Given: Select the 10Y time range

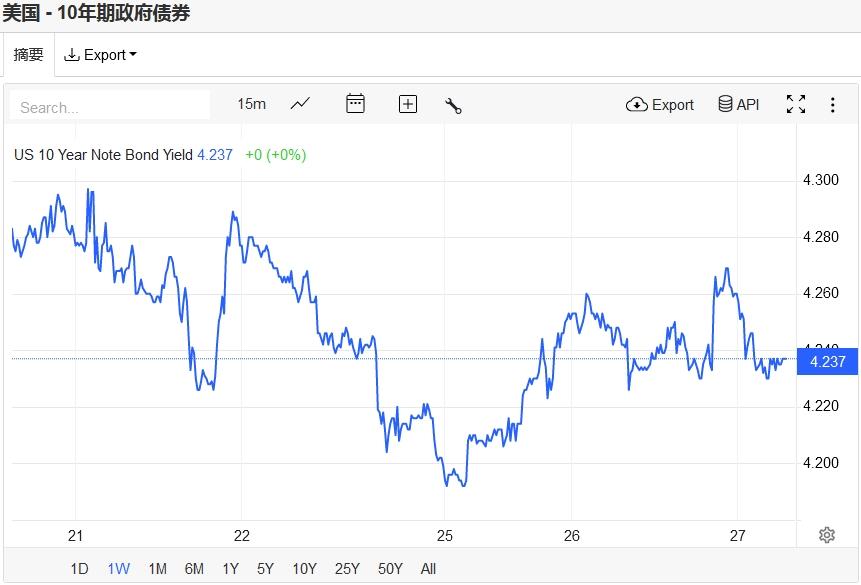Looking at the screenshot, I should [x=304, y=569].
